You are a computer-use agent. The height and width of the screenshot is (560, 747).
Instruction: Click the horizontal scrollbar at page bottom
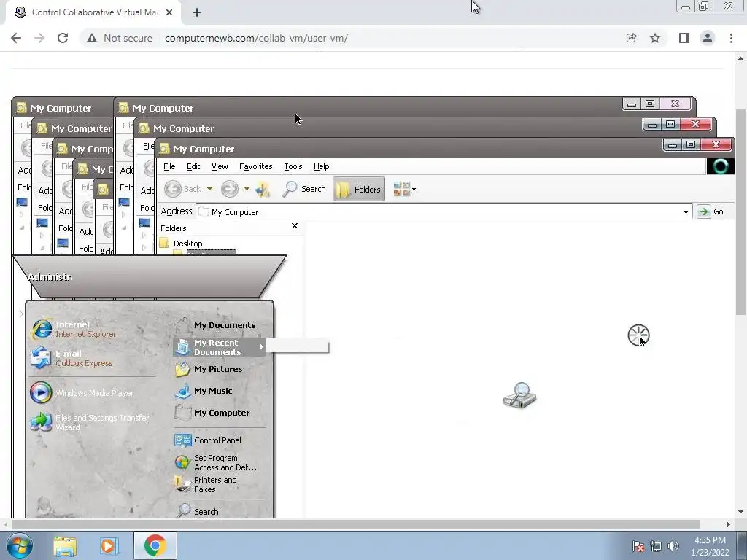click(355, 524)
